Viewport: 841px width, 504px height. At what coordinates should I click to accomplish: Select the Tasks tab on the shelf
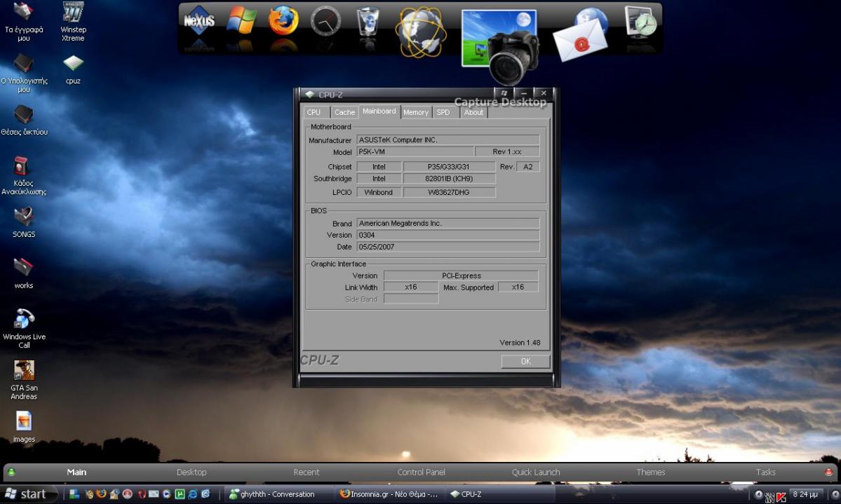(x=765, y=472)
